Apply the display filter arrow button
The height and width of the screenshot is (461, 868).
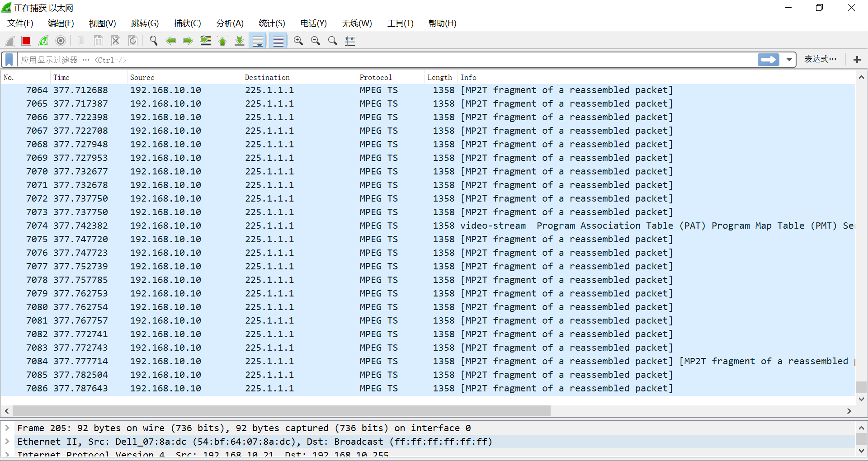click(769, 60)
